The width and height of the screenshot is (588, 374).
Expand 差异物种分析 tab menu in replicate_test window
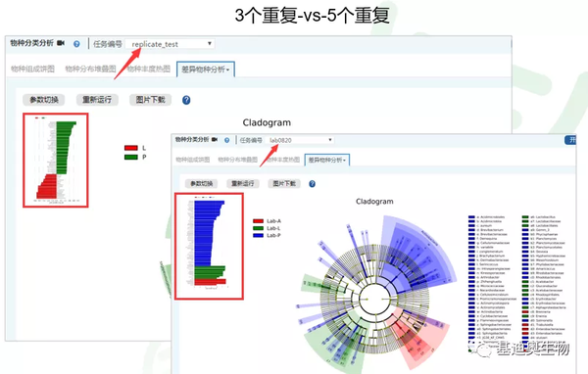point(206,70)
